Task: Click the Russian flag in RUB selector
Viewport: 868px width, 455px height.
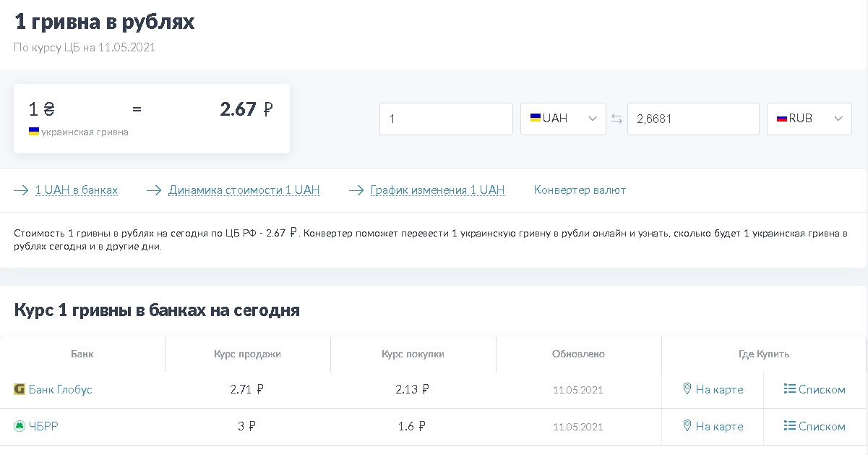Action: tap(782, 118)
